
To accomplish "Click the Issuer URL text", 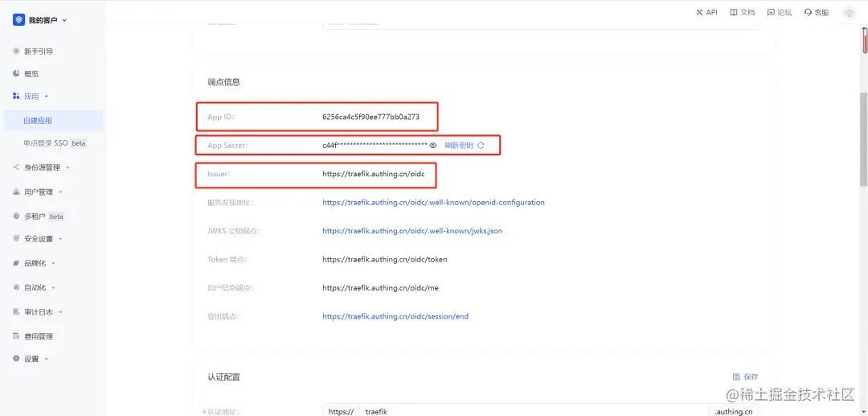I will click(x=374, y=174).
